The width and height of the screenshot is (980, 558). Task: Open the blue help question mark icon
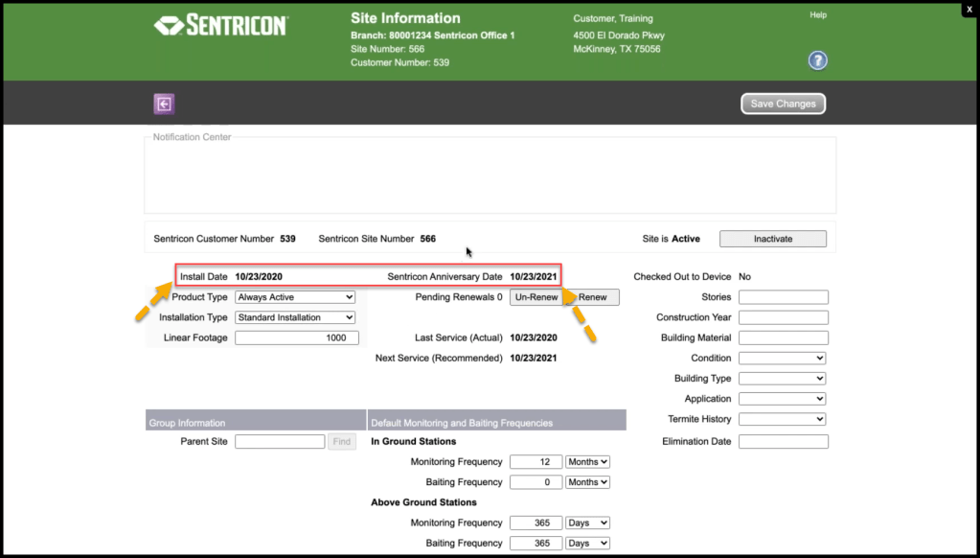click(817, 61)
